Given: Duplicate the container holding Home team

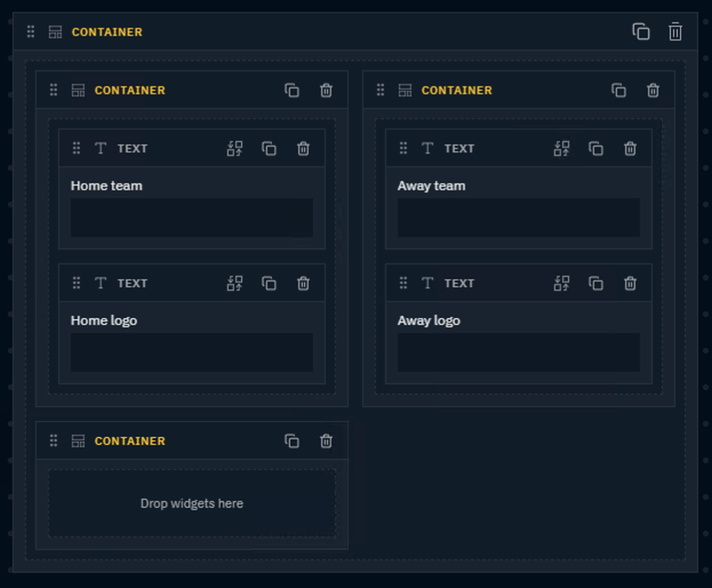Looking at the screenshot, I should (x=292, y=90).
